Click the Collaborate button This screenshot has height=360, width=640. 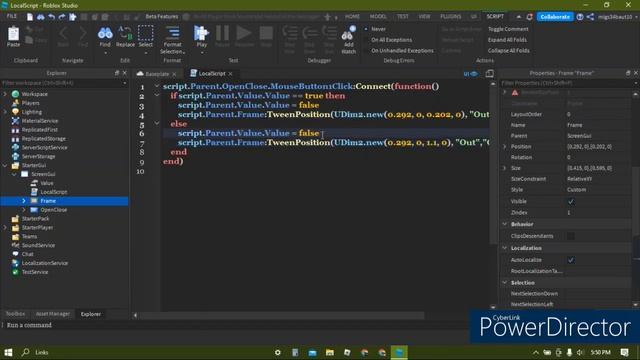(x=555, y=17)
